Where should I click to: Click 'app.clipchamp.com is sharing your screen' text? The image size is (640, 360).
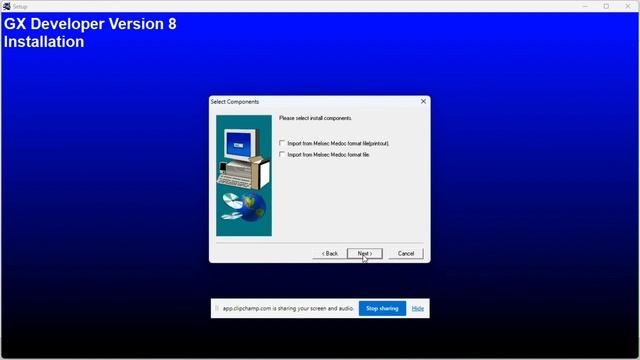288,309
